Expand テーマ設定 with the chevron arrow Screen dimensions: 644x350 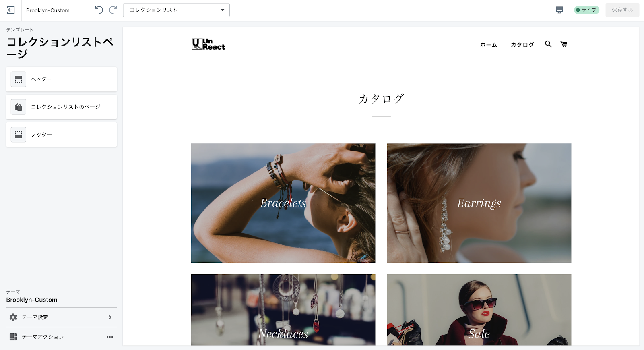pos(110,317)
